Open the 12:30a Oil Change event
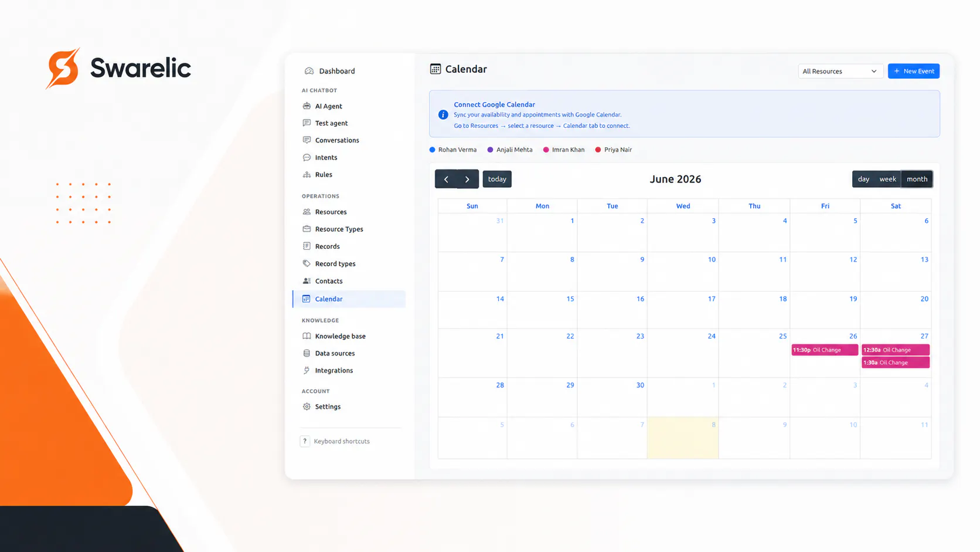This screenshot has width=980, height=552. 896,350
